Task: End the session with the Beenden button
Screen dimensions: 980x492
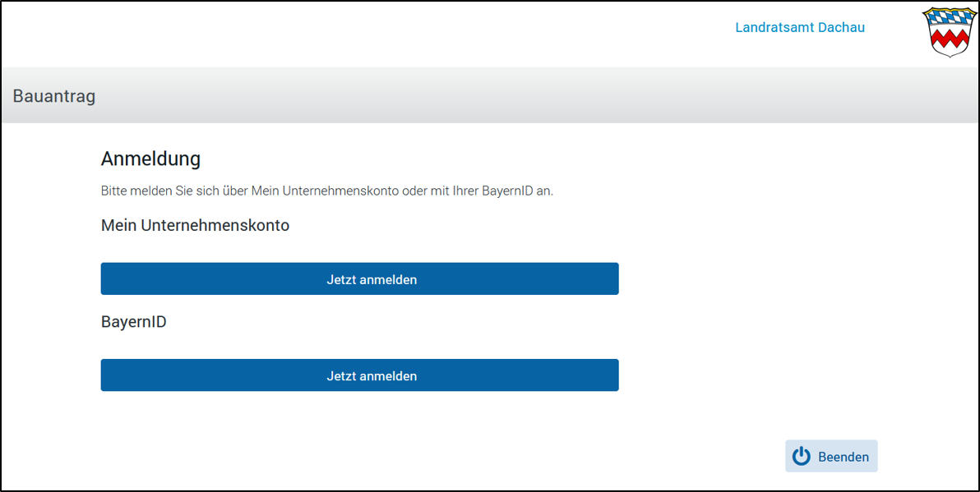Action: (x=831, y=457)
